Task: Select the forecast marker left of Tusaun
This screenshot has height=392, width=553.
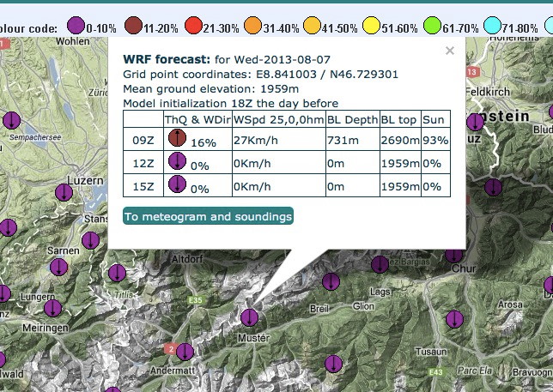Action: click(333, 364)
